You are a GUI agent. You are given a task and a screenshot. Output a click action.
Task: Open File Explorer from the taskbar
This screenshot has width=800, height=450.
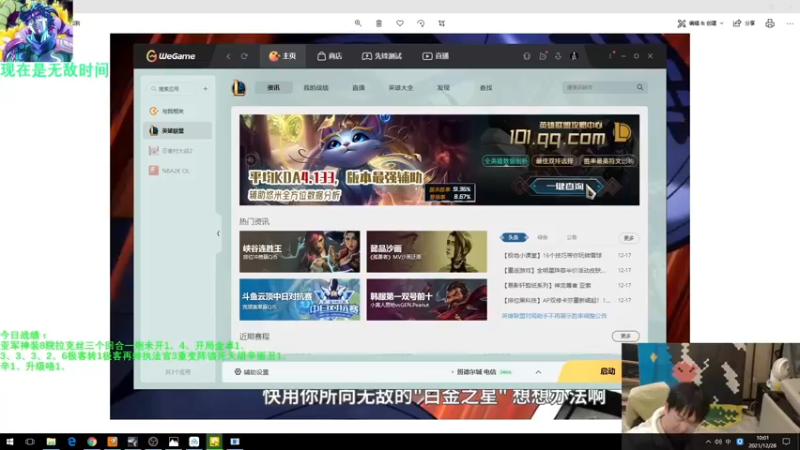tap(51, 441)
